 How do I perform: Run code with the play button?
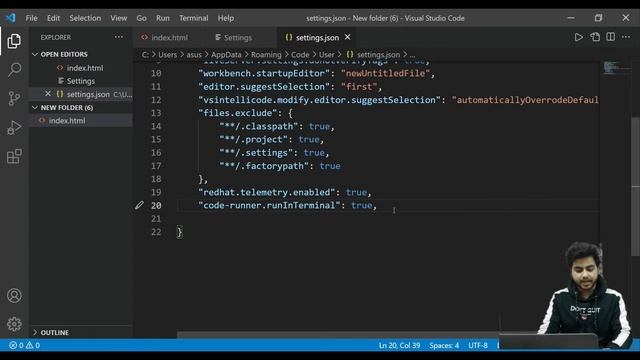click(x=578, y=37)
